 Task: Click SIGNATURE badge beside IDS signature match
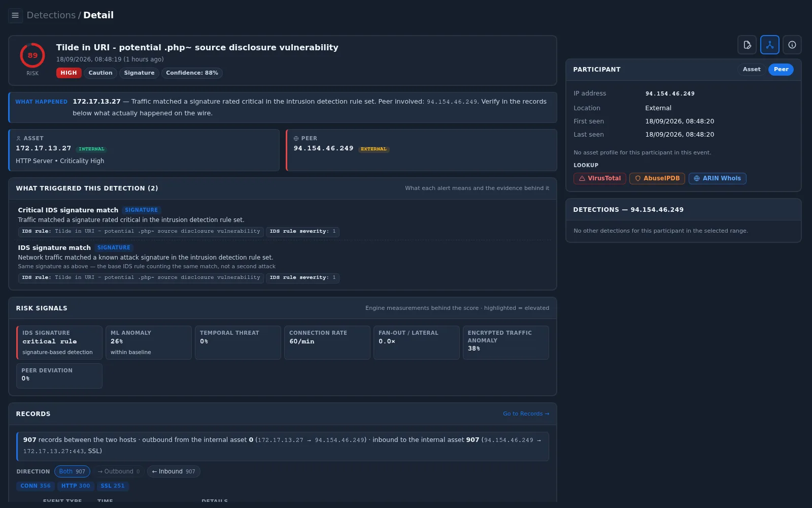point(114,247)
